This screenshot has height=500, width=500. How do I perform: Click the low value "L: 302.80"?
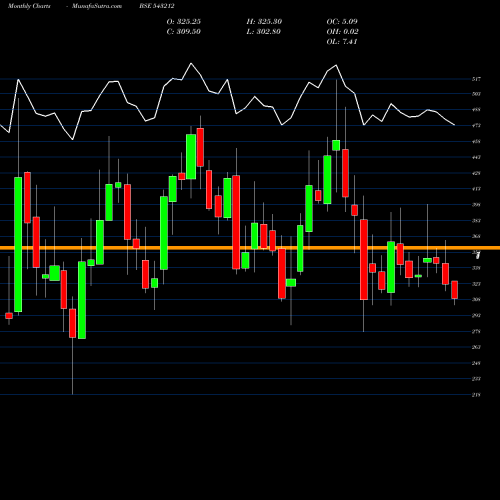pos(264,32)
